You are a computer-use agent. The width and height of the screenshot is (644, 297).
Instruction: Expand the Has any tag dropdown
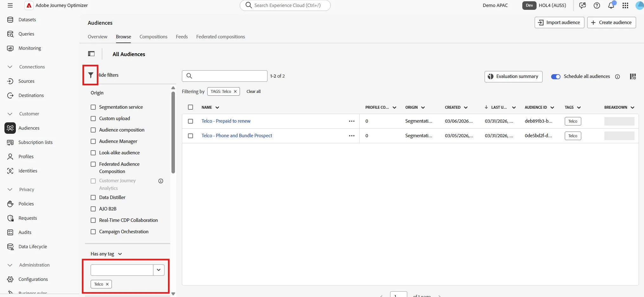pyautogui.click(x=106, y=254)
